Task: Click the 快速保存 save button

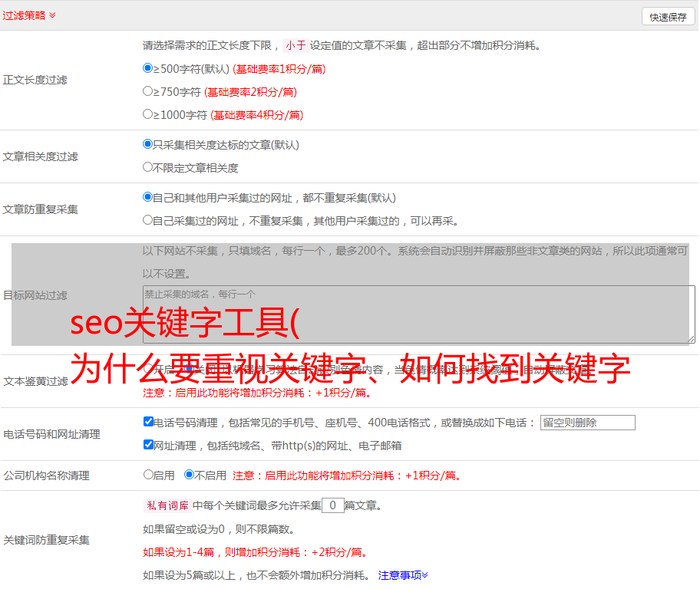Action: point(667,15)
